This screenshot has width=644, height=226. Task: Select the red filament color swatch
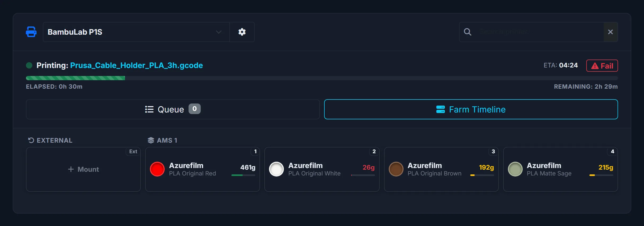pos(157,169)
